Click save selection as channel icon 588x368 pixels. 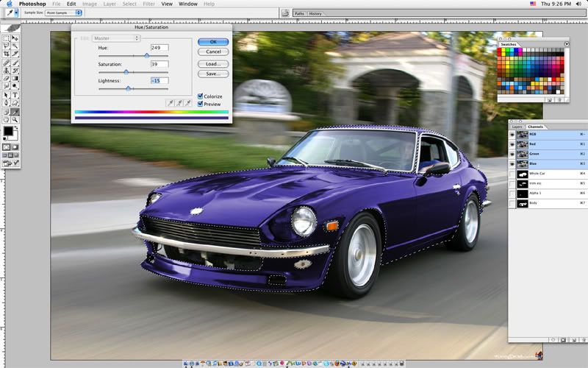coord(562,340)
